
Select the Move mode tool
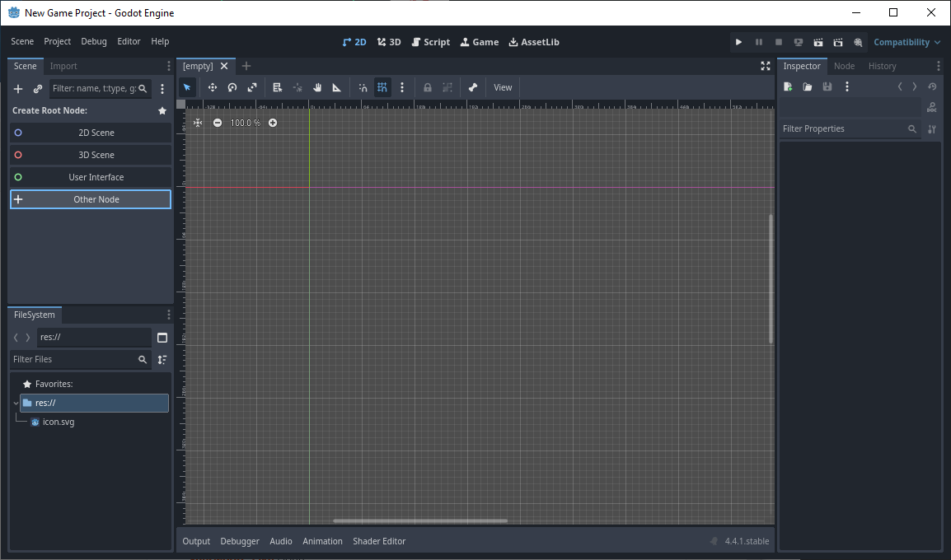212,87
